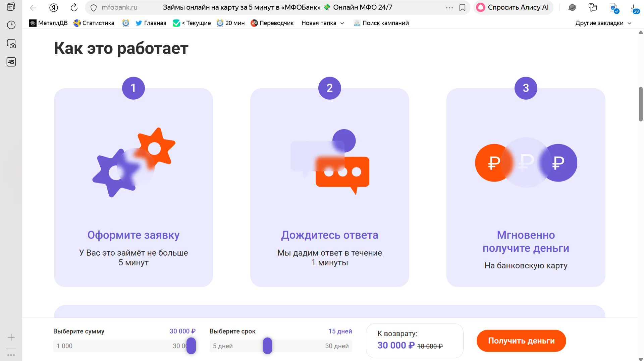Click Спросить Алису AI button

[513, 7]
